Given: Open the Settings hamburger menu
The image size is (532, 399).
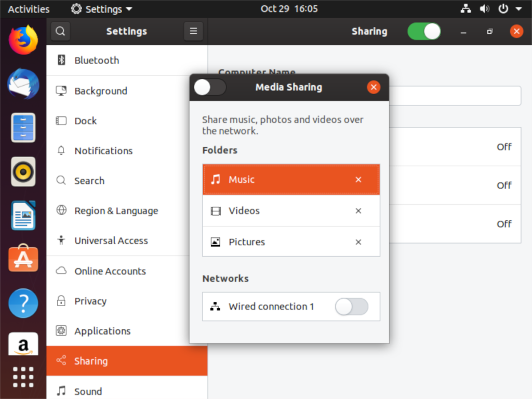Looking at the screenshot, I should [x=193, y=31].
